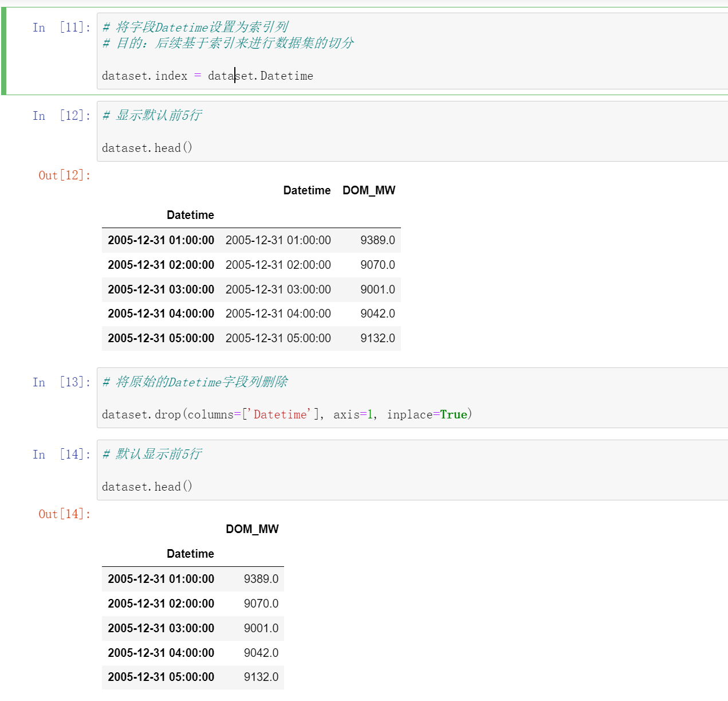Click the dataset.drop code cell In [13]
Image resolution: width=728 pixels, height=701 pixels.
(412, 398)
